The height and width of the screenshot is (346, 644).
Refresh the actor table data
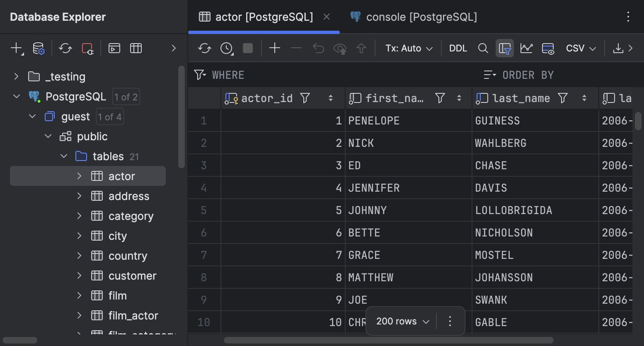[x=204, y=48]
